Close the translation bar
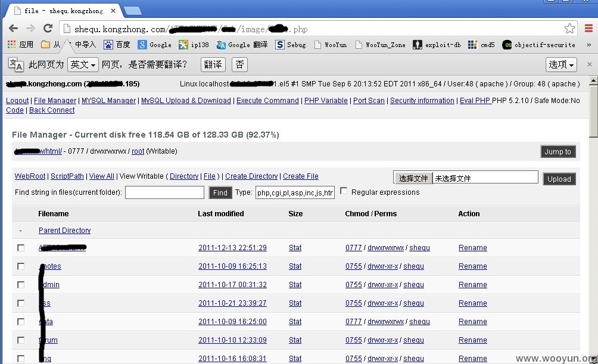Image resolution: width=598 pixels, height=364 pixels. (x=589, y=64)
